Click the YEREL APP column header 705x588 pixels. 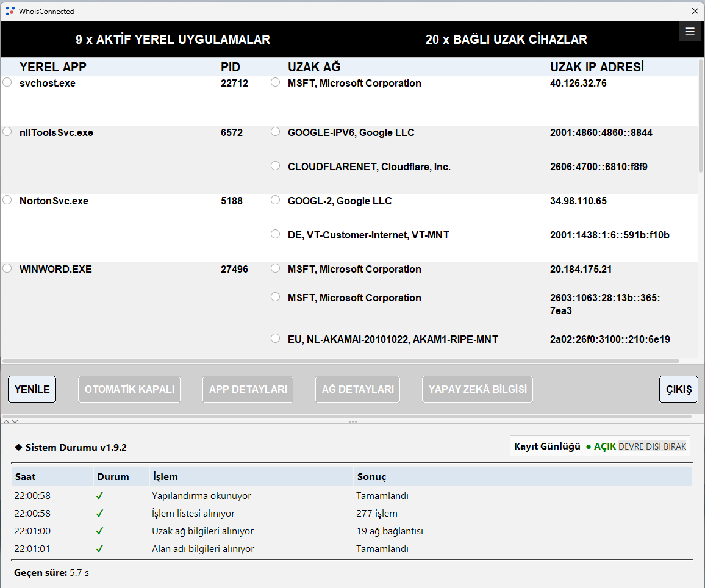tap(52, 67)
